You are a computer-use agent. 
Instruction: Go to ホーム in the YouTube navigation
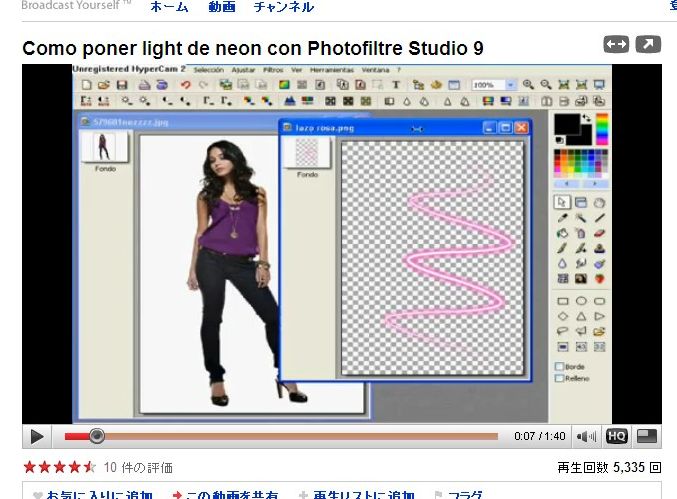pyautogui.click(x=169, y=6)
